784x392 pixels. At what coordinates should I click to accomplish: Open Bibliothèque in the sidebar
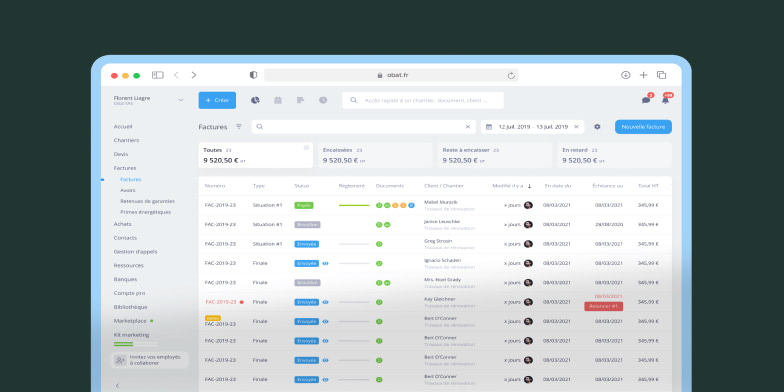tap(130, 307)
